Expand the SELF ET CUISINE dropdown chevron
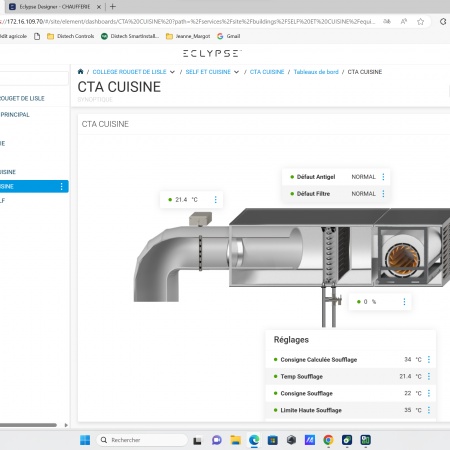Image resolution: width=450 pixels, height=450 pixels. [x=236, y=72]
